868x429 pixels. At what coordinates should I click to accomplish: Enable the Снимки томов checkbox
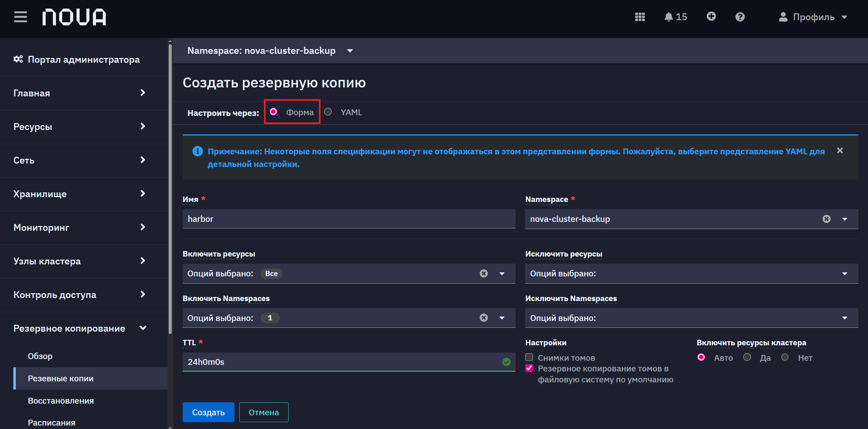tap(529, 357)
